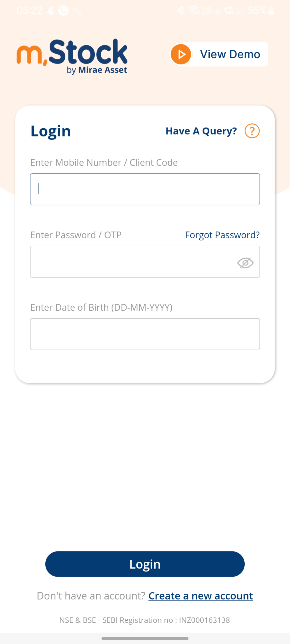Click Create a new account
The width and height of the screenshot is (290, 644).
tap(200, 596)
